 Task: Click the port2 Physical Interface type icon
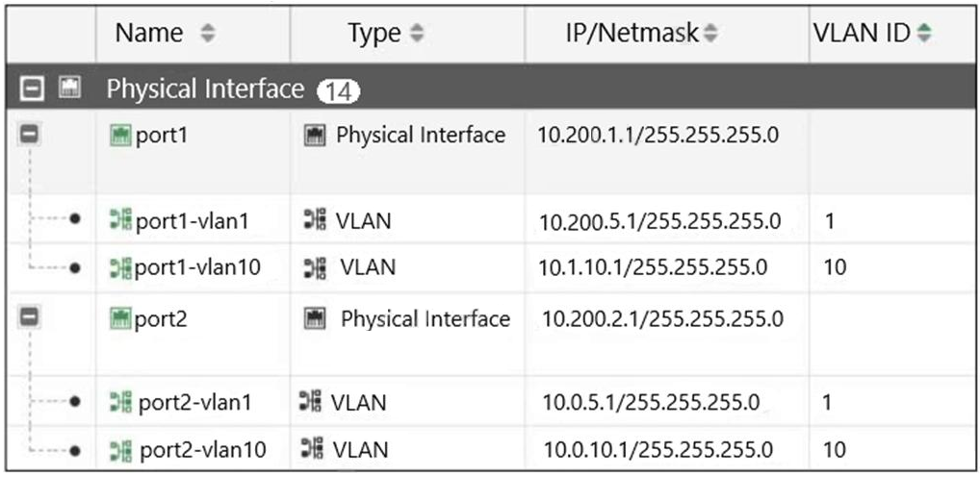[x=315, y=318]
